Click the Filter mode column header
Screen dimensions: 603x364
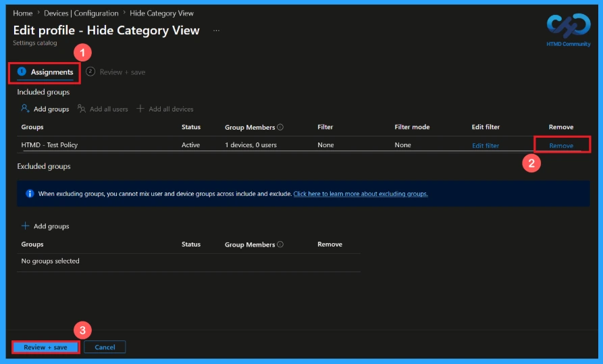coord(412,127)
